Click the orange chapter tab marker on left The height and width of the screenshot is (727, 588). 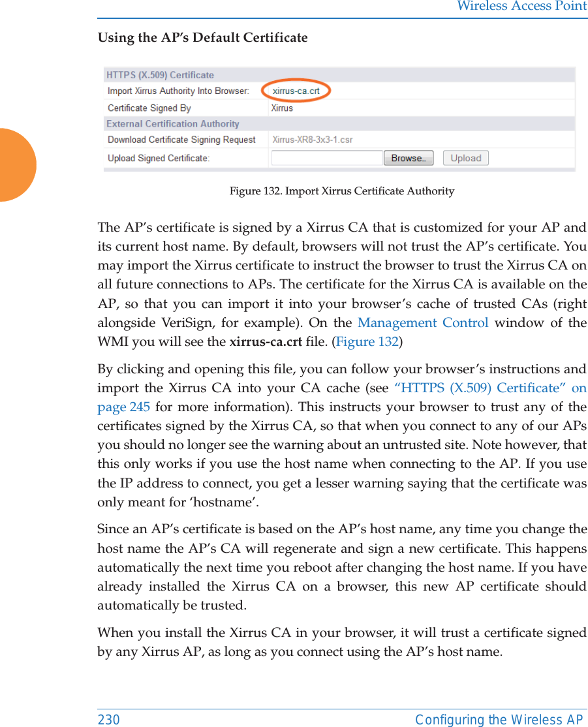pyautogui.click(x=16, y=164)
